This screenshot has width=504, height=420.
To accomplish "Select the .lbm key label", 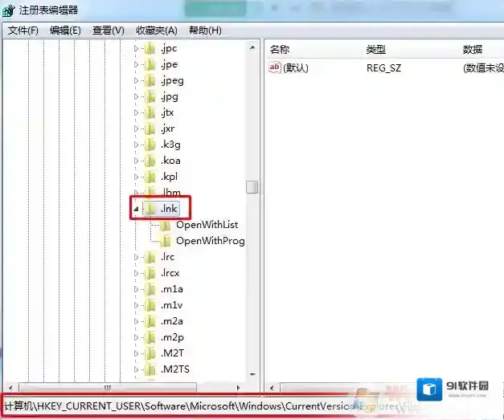I will [x=171, y=192].
